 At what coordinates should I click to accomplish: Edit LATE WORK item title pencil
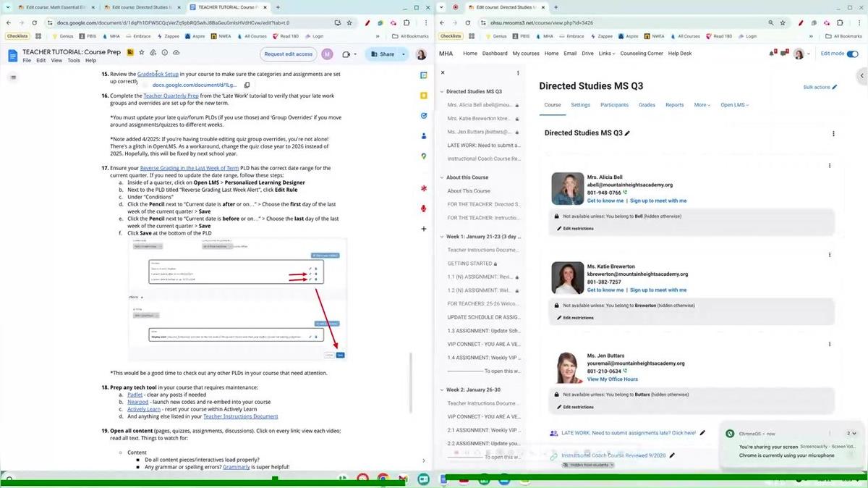pos(702,433)
